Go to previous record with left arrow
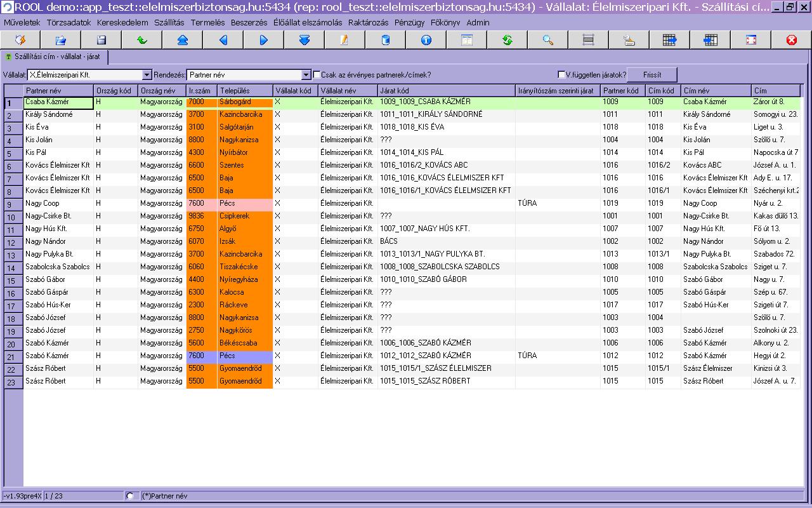Viewport: 812px width, 508px height. (223, 40)
